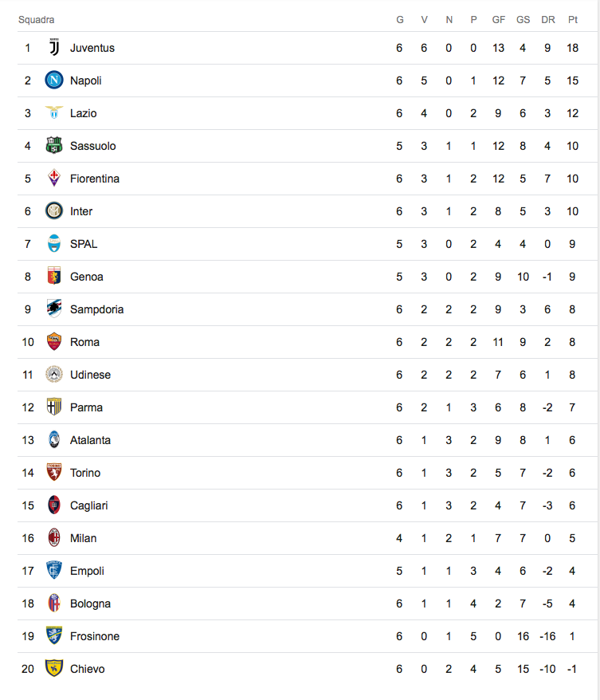
Task: Click the Torino team name
Action: point(85,473)
